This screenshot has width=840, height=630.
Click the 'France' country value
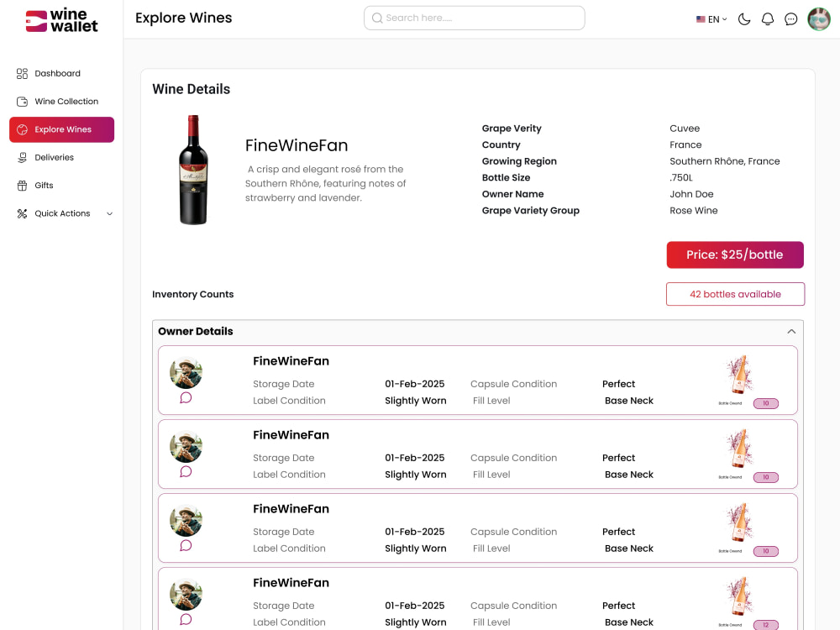click(685, 145)
